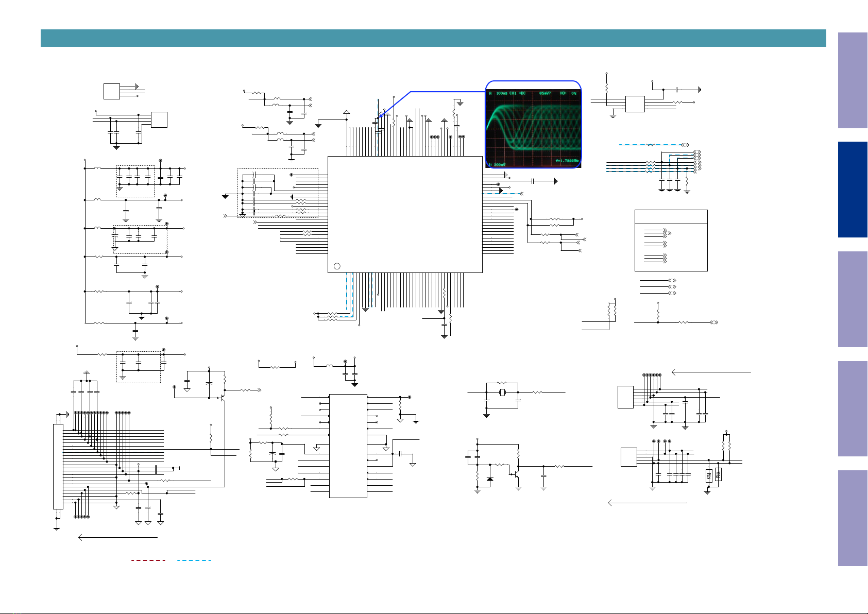Viewport: 868px width, 614px height.
Task: Click the "HO: 0%" readout on the scope
Action: tap(568, 93)
